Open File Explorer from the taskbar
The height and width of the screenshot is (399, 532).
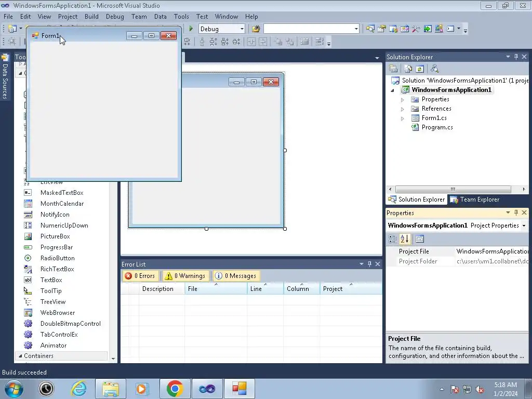111,389
